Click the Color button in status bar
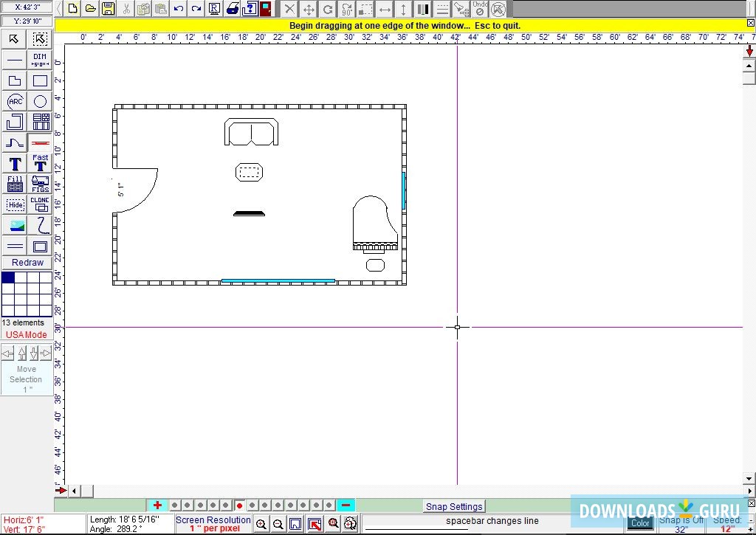This screenshot has height=535, width=756. tap(640, 523)
